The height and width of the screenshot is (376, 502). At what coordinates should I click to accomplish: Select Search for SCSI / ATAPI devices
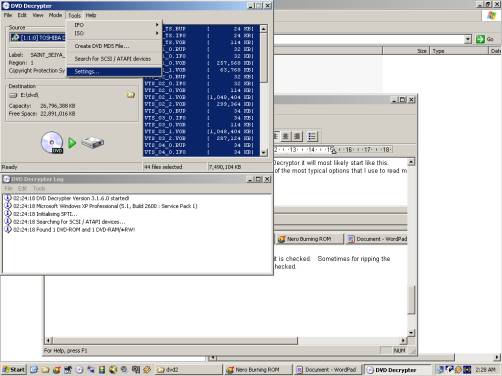point(114,59)
